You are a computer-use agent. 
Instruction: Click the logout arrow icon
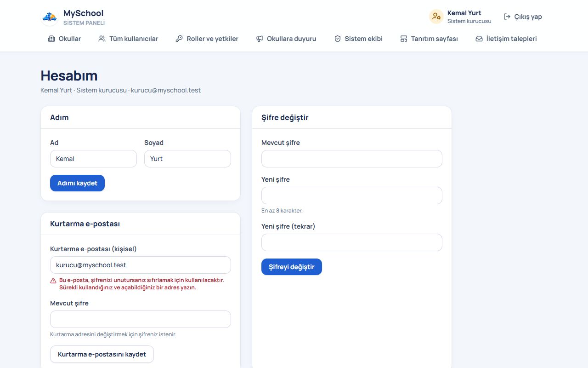(507, 17)
